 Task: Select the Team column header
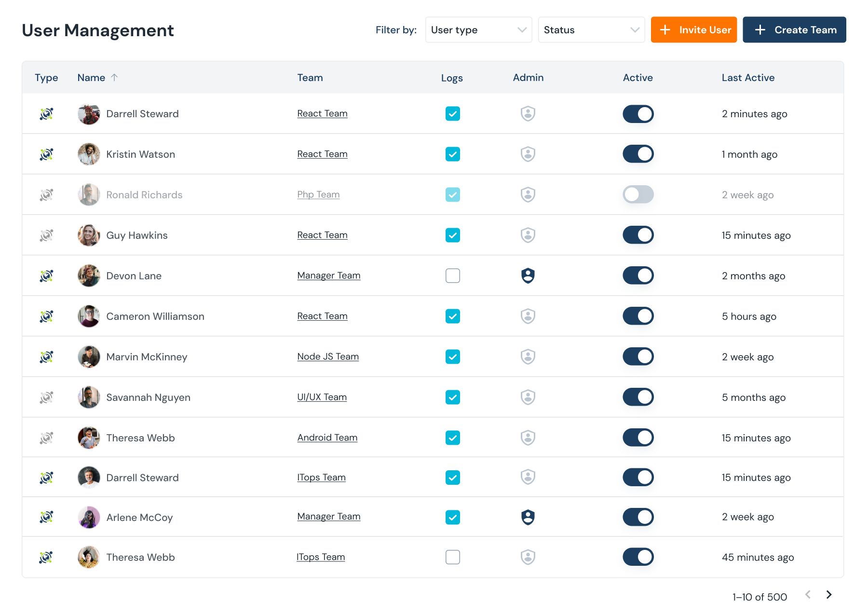310,77
